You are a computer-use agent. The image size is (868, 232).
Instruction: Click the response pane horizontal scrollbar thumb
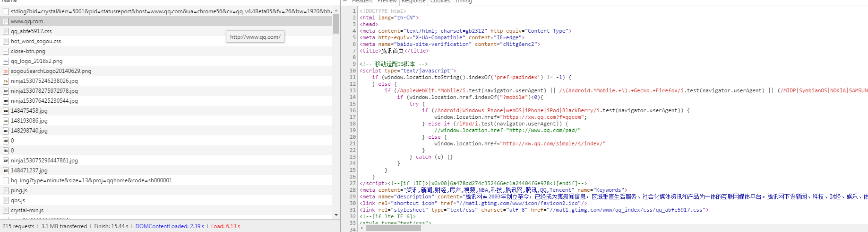tap(393, 228)
